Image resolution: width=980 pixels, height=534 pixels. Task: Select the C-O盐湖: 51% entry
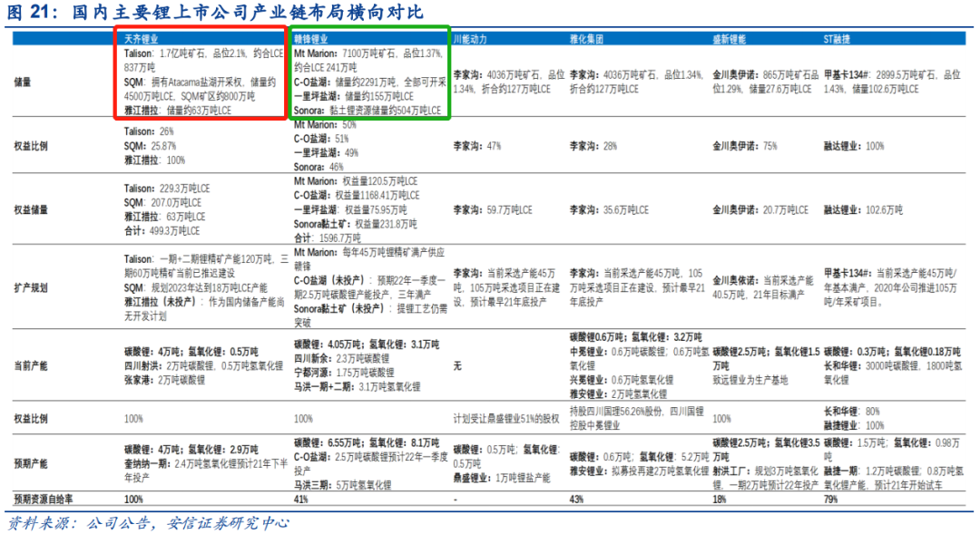[321, 139]
